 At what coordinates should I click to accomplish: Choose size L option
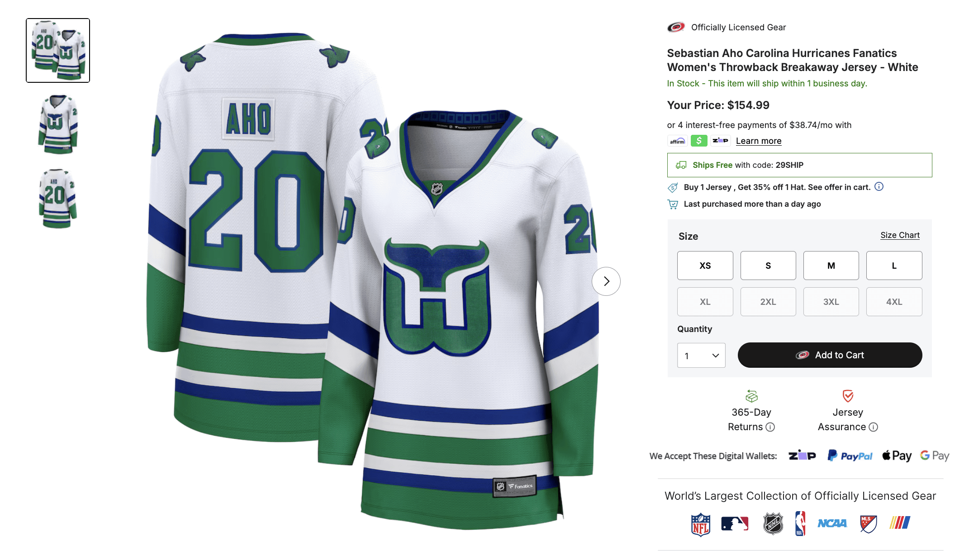click(x=894, y=266)
